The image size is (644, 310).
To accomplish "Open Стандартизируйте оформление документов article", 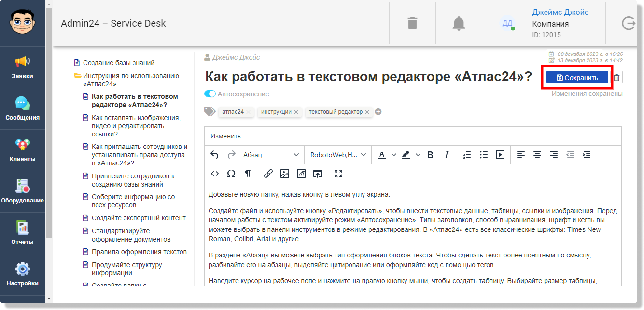I will (130, 235).
